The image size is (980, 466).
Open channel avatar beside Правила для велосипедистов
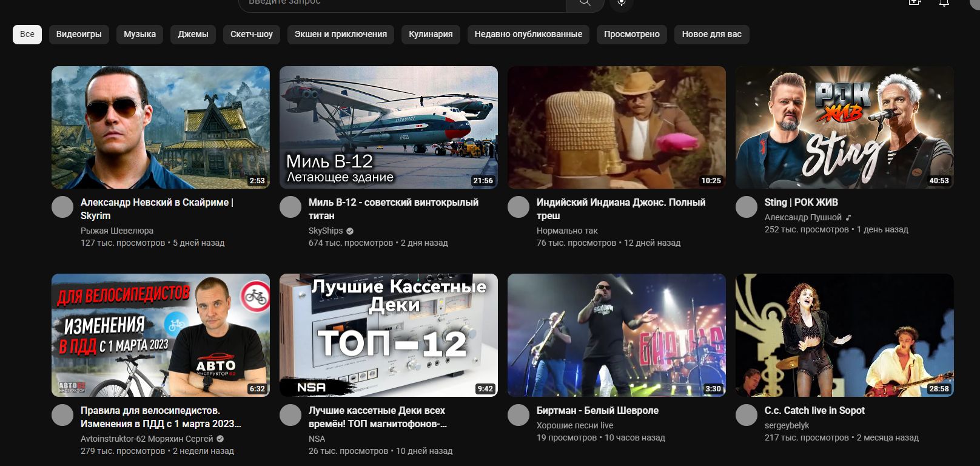[x=62, y=415]
